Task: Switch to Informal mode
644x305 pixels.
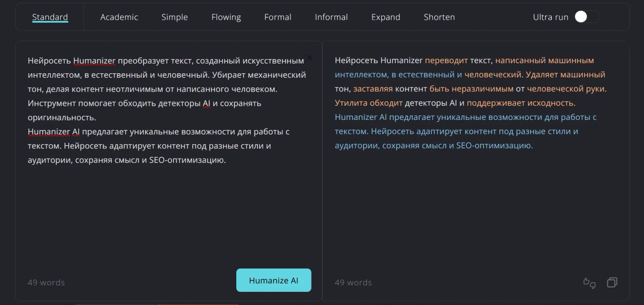Action: pos(331,17)
